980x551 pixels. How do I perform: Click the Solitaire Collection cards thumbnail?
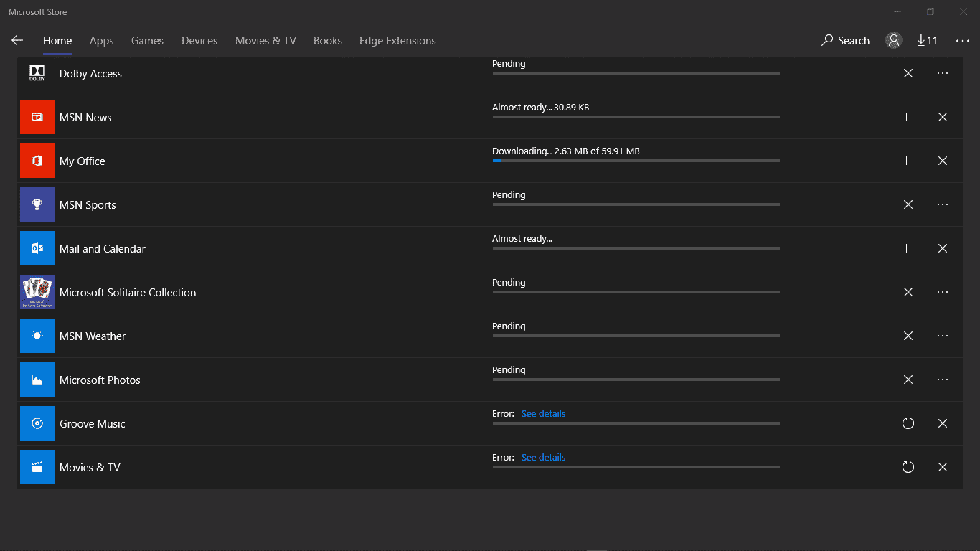[37, 292]
